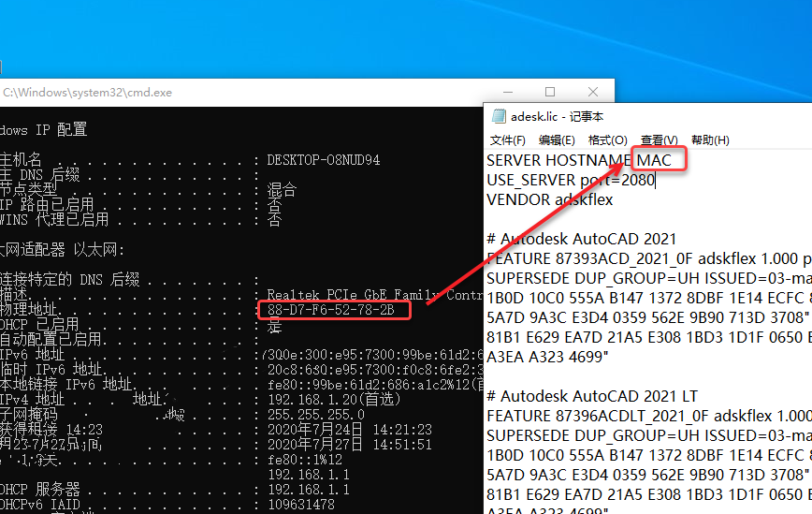
Task: Click physical address 88-D7-F6-52-78-2B in cmd
Action: [330, 310]
